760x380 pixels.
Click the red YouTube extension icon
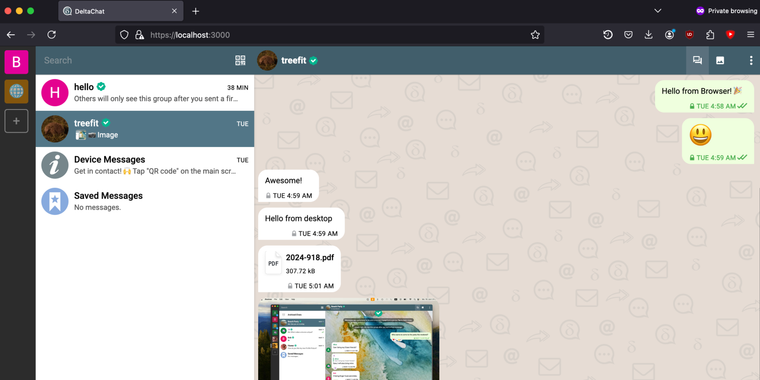[730, 34]
